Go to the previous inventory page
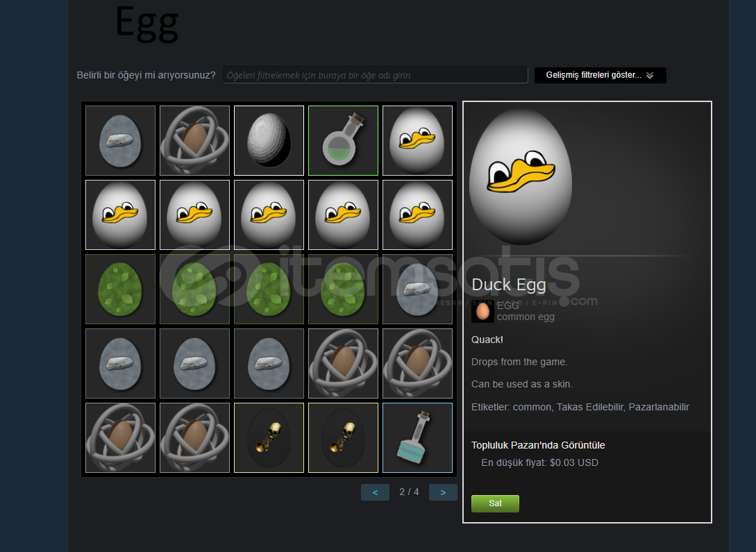 coord(375,492)
